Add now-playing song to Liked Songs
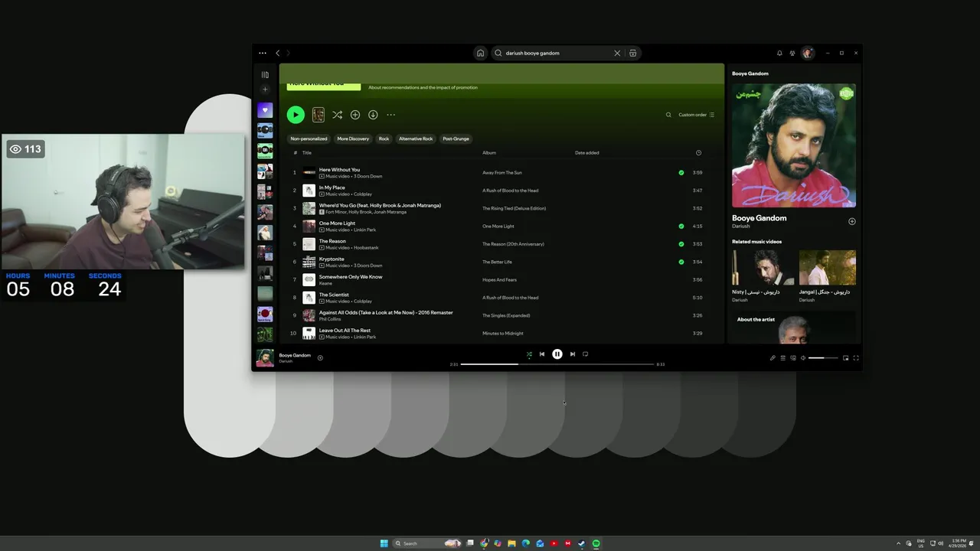The image size is (980, 551). (x=320, y=357)
